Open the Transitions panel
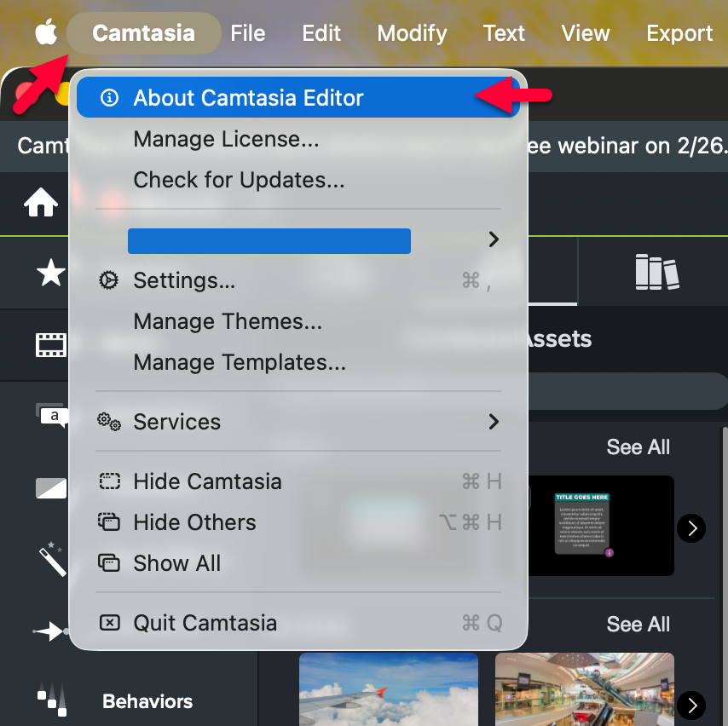This screenshot has width=728, height=726. 51,487
